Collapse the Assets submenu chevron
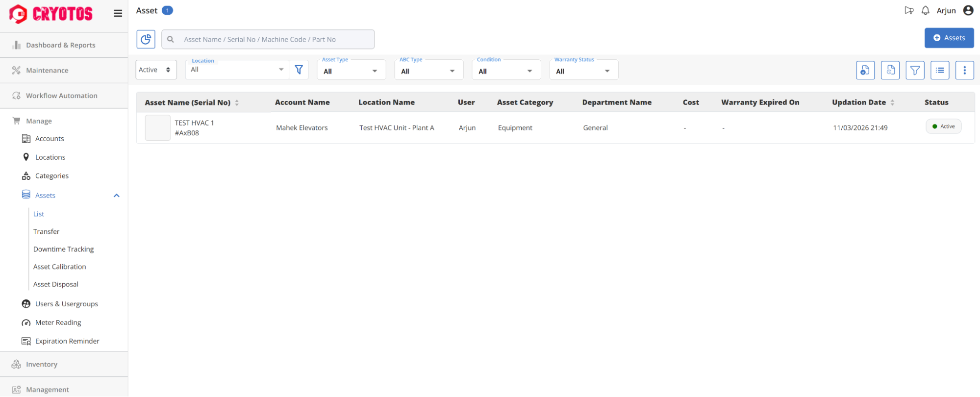Image resolution: width=980 pixels, height=397 pixels. 117,196
